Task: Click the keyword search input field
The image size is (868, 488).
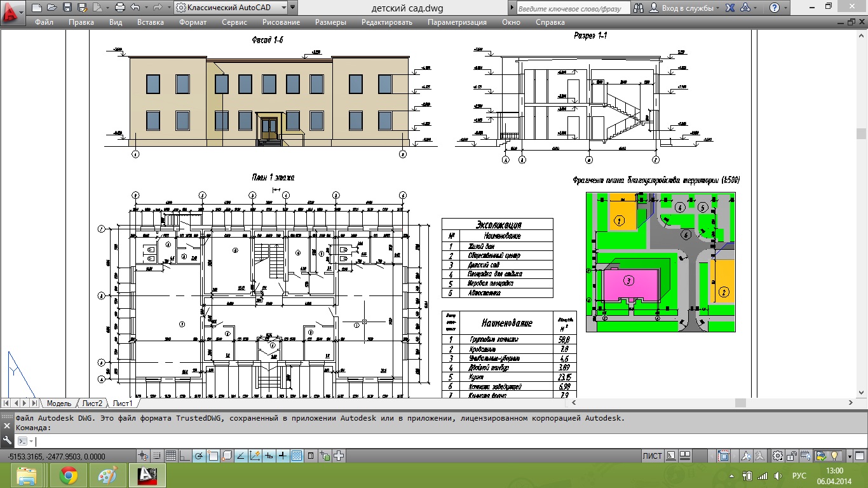Action: click(573, 8)
